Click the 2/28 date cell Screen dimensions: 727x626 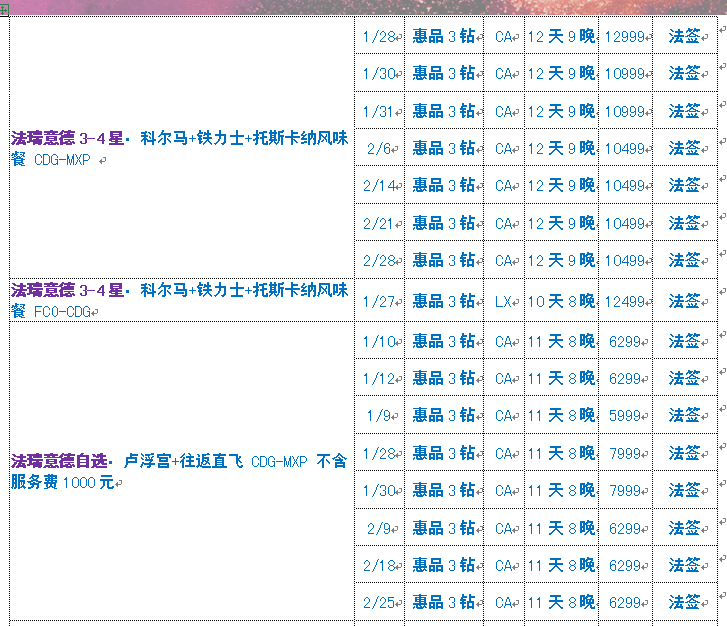pyautogui.click(x=380, y=261)
